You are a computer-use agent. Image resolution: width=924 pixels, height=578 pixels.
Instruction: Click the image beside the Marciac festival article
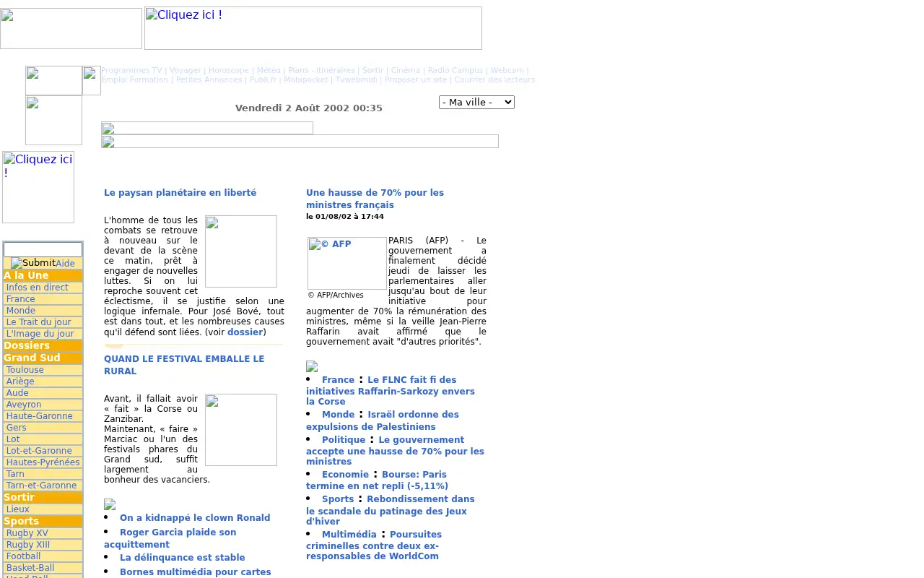point(241,430)
